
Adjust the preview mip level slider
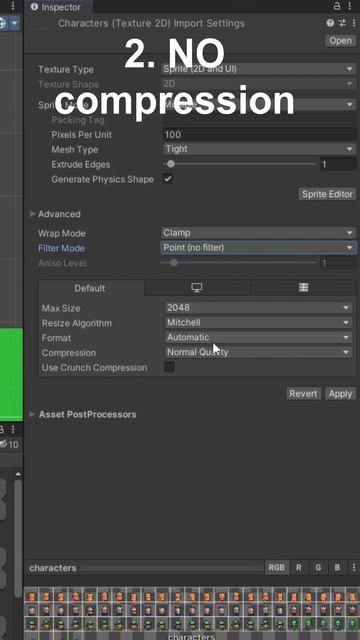tap(171, 568)
